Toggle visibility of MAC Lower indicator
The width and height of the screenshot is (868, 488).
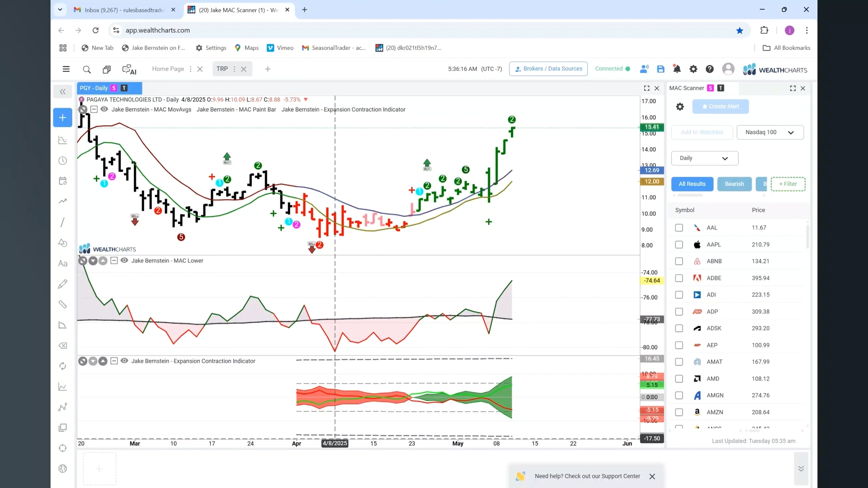pos(124,261)
